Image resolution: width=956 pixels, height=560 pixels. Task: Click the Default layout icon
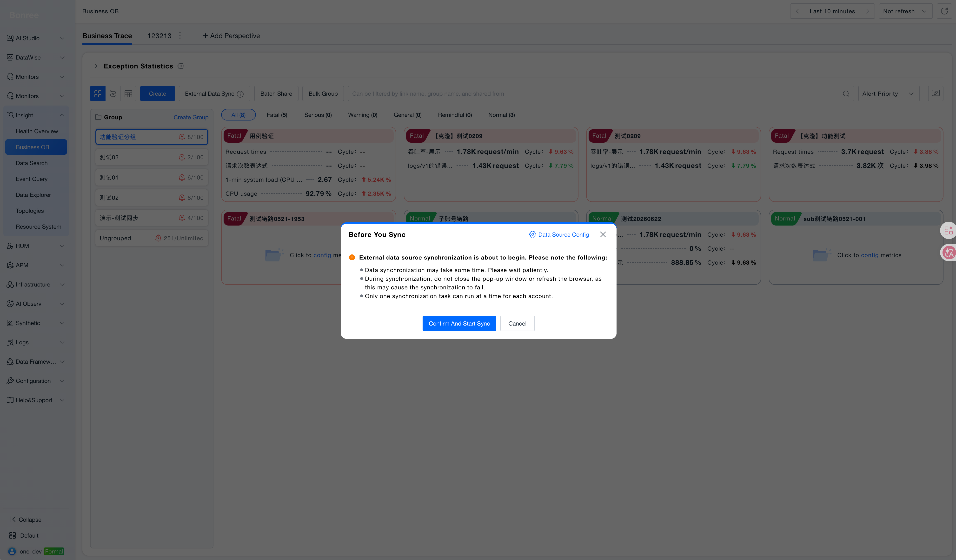[13, 535]
